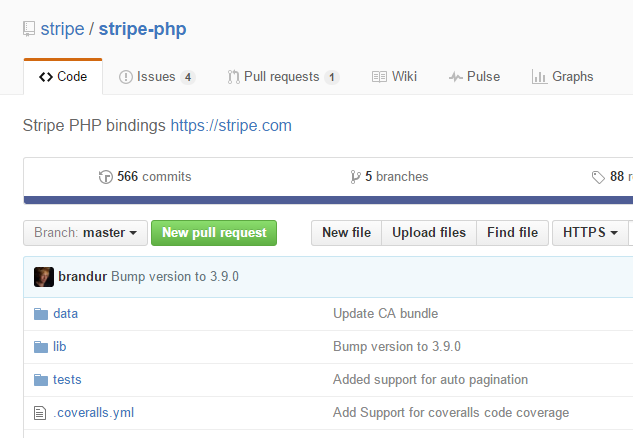Screen dimensions: 633x438
Task: View the 5 branches link
Action: (389, 177)
